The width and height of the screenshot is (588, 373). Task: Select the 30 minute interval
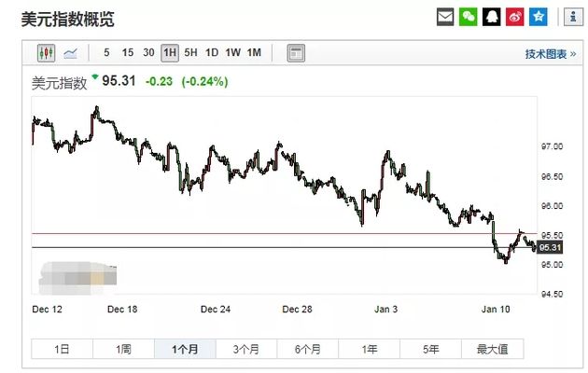point(148,53)
